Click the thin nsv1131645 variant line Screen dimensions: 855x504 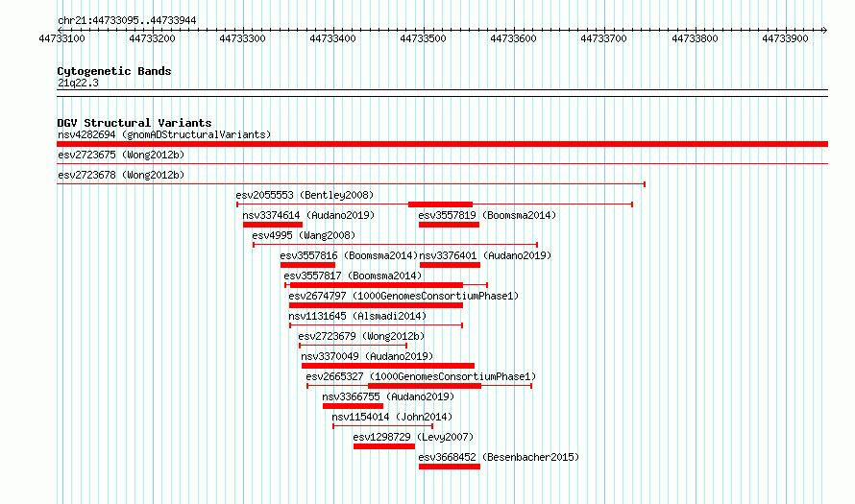click(x=377, y=325)
